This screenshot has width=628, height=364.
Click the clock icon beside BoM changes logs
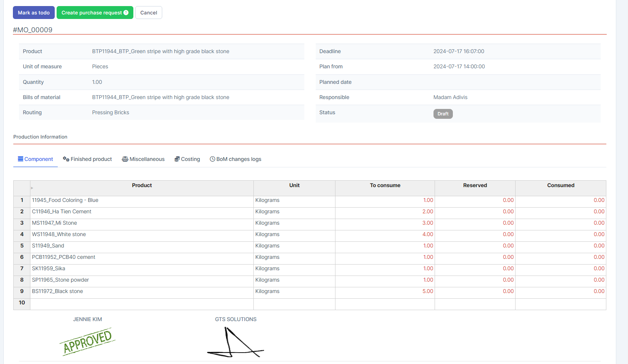point(212,159)
